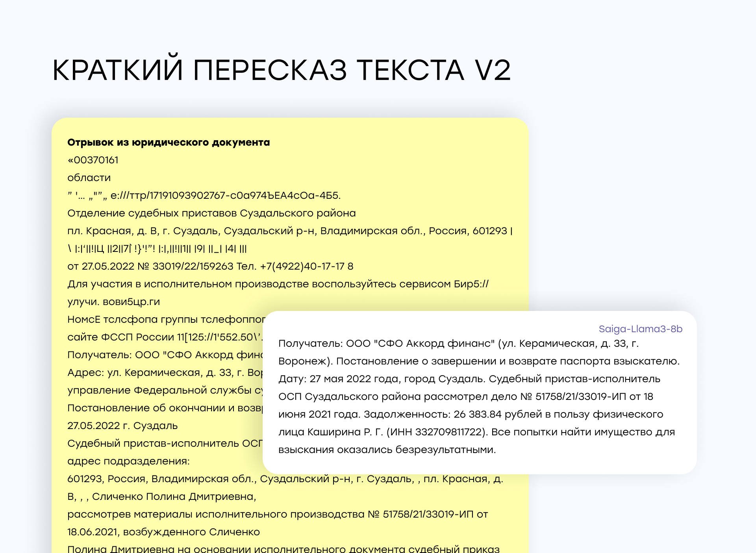
Task: Click 'Отделение судебных приставов Суздальского района' line
Action: tap(211, 213)
